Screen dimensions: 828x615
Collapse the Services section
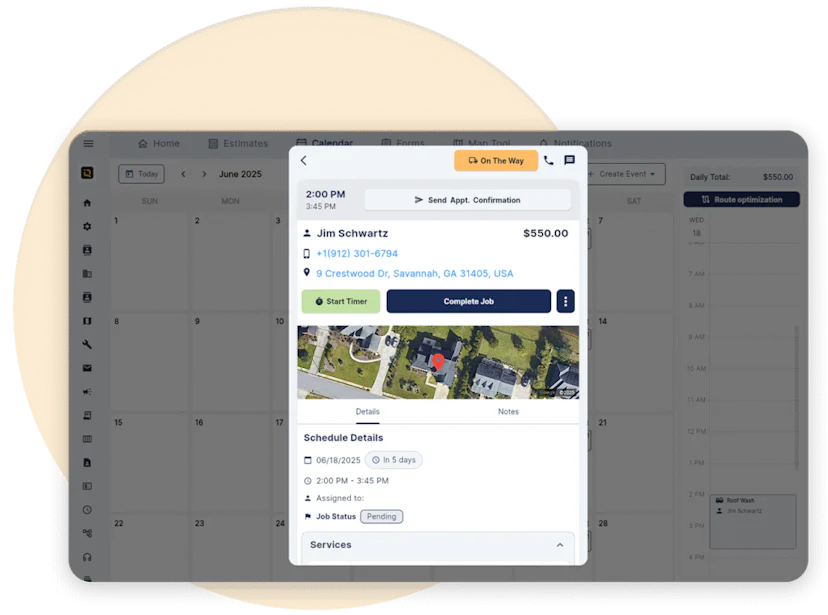tap(560, 545)
